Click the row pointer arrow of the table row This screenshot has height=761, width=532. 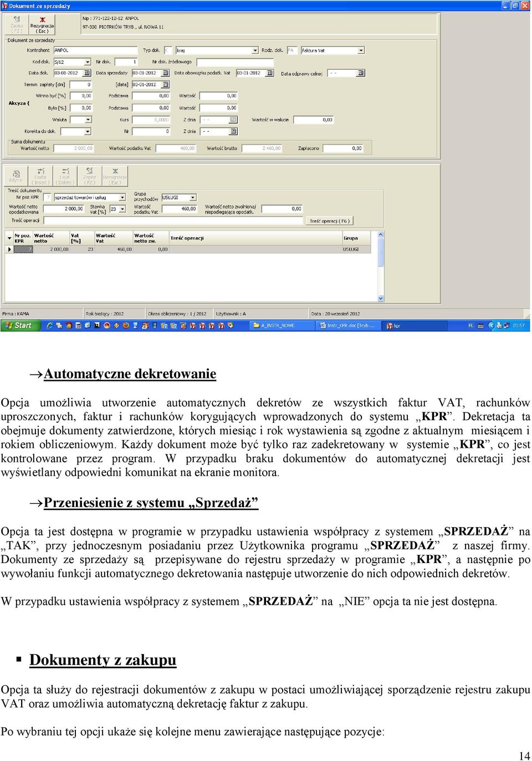point(9,249)
